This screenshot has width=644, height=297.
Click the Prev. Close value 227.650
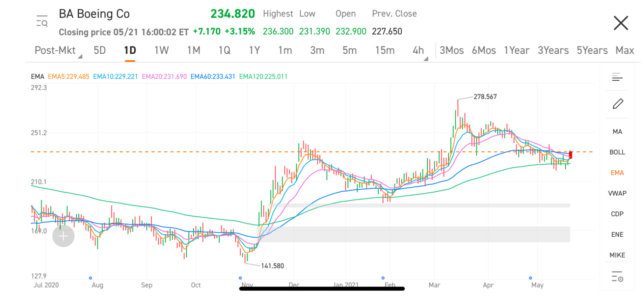click(387, 31)
